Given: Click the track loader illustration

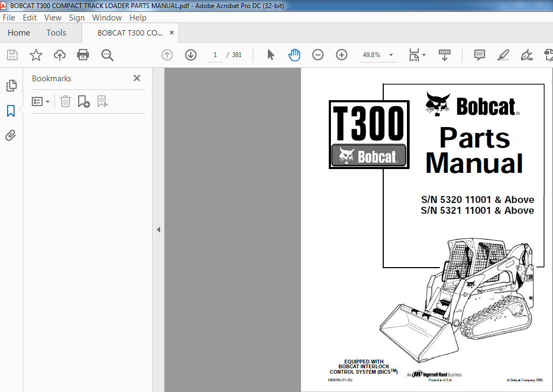Looking at the screenshot, I should (x=457, y=299).
